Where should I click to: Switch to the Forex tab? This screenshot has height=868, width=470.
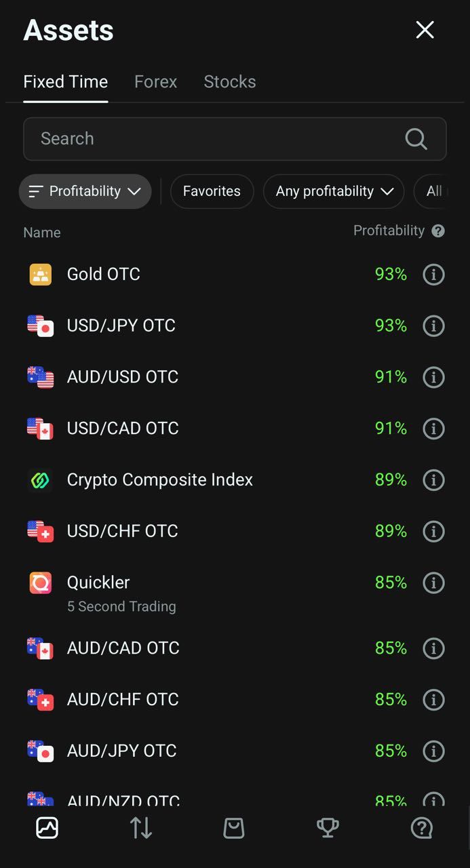(155, 82)
